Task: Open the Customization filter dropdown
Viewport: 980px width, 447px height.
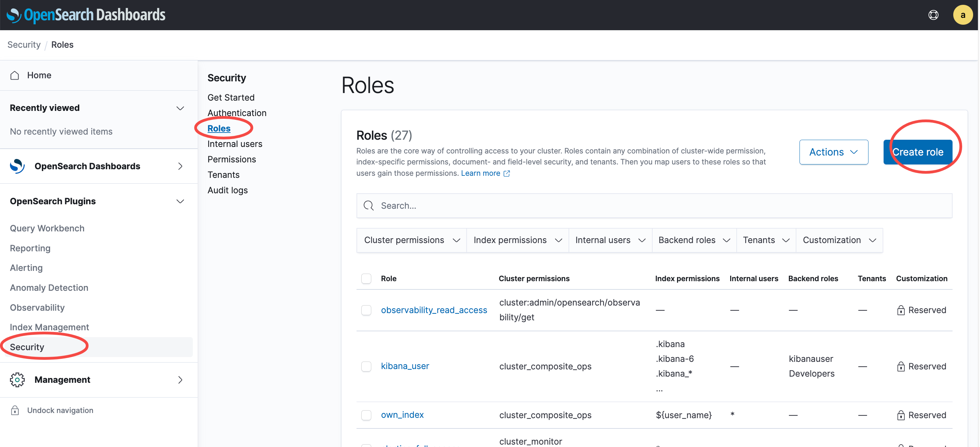Action: [839, 240]
